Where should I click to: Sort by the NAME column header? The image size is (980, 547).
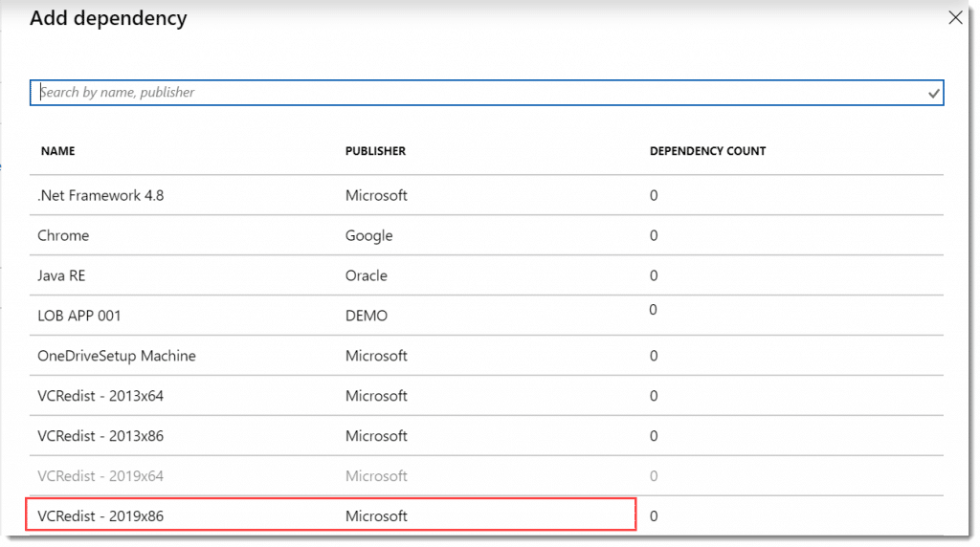point(58,151)
